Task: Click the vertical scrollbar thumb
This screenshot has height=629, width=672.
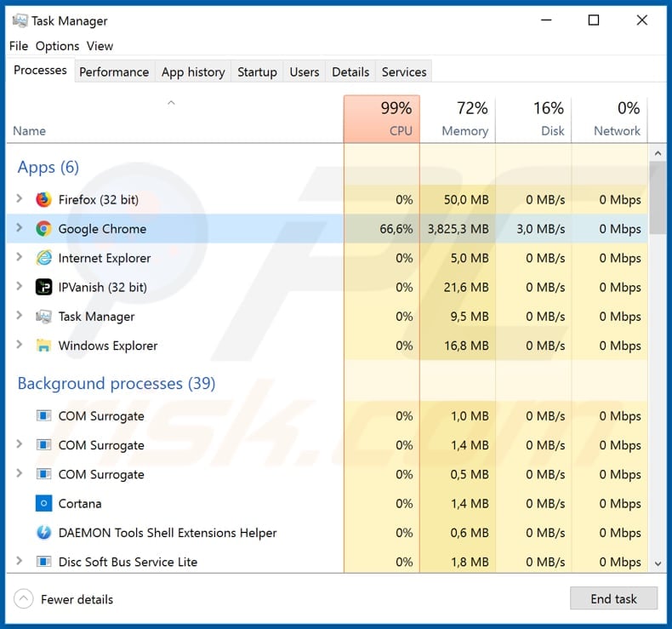Action: tap(658, 197)
